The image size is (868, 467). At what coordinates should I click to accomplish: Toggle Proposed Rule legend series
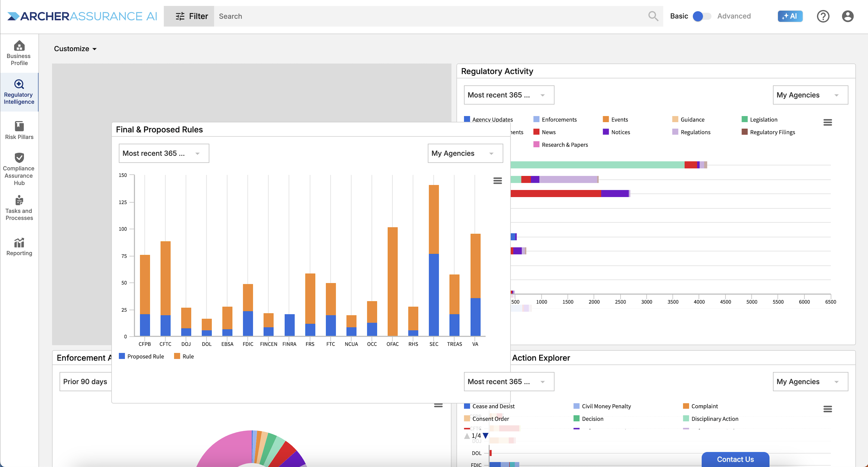[142, 356]
